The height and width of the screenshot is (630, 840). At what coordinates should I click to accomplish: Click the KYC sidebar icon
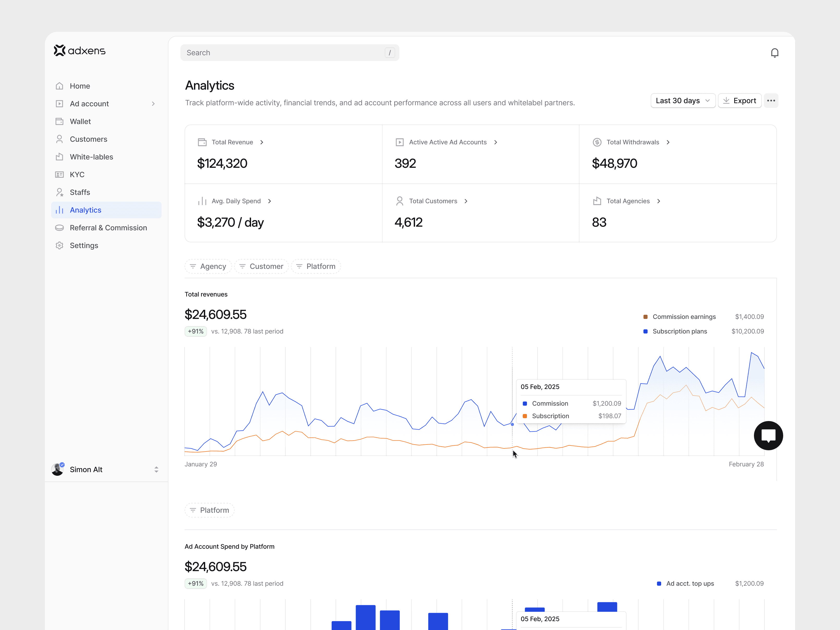pos(60,175)
